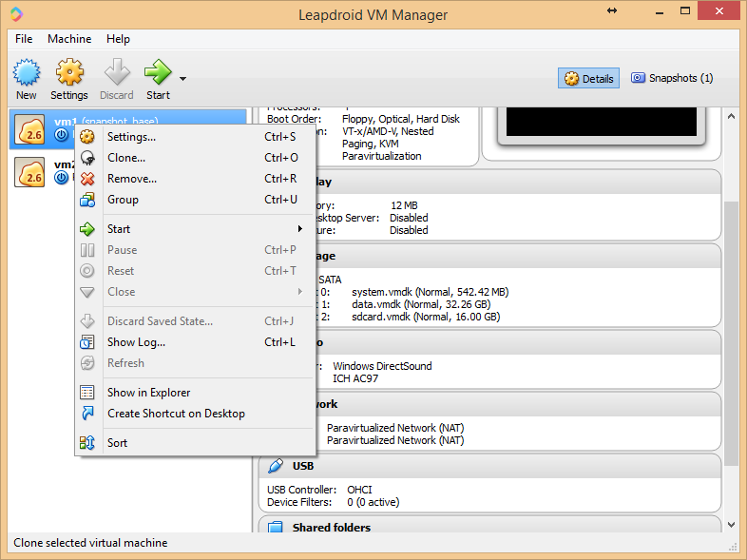Click the details pane scroll down arrow
The height and width of the screenshot is (560, 747).
[x=732, y=525]
